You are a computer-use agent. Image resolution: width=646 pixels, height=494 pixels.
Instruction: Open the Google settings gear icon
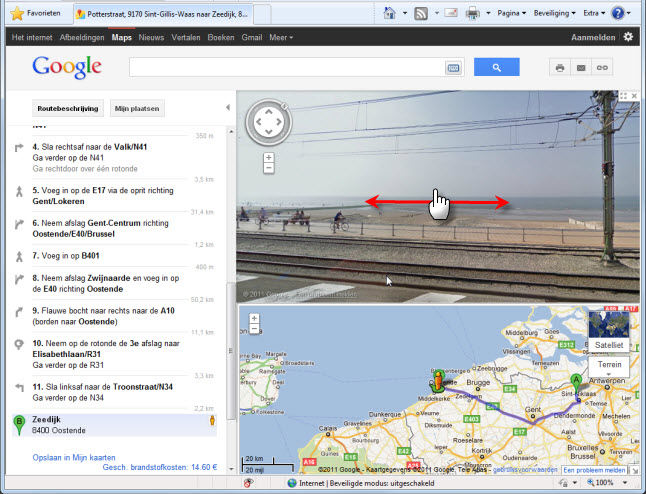tap(628, 37)
